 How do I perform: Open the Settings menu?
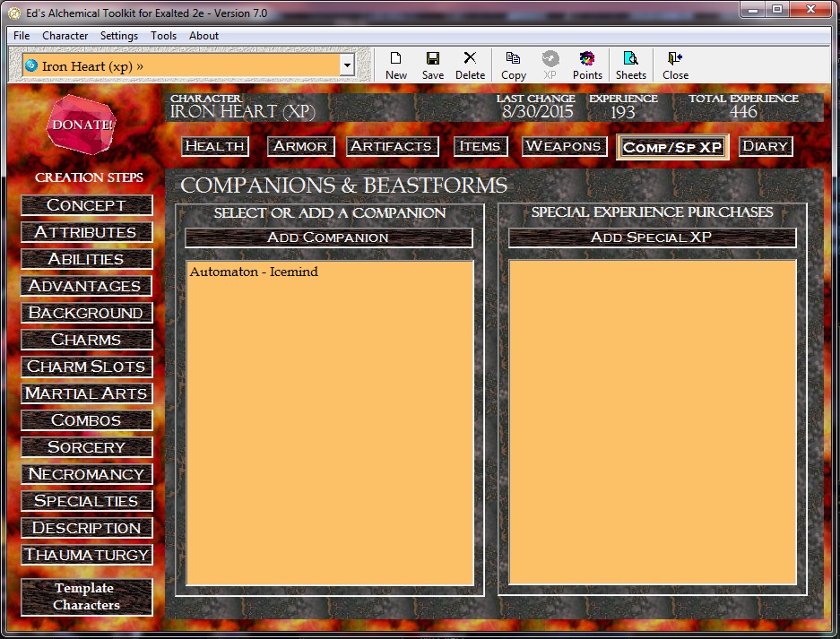coord(119,35)
